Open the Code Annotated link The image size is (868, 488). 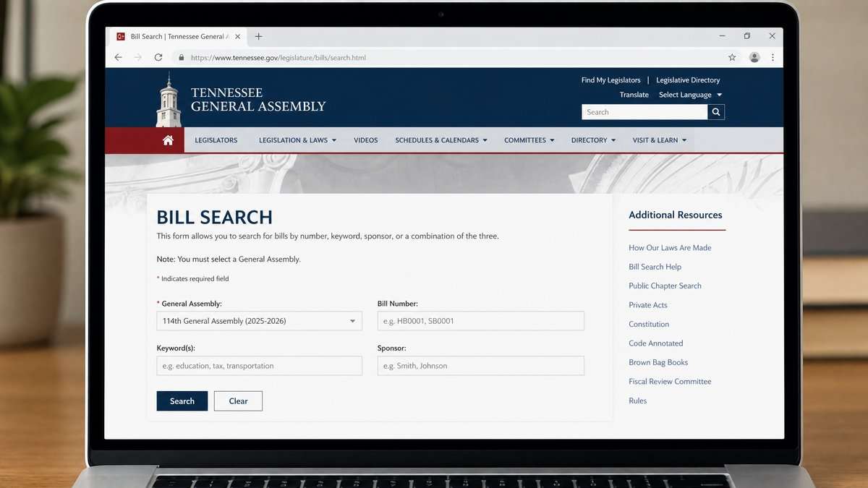click(x=656, y=343)
